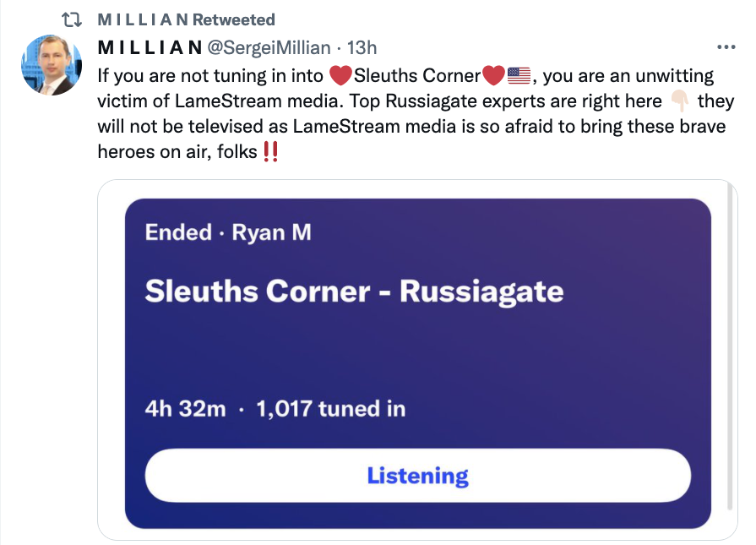Click the MILLIAN Retweeted label

click(x=186, y=19)
